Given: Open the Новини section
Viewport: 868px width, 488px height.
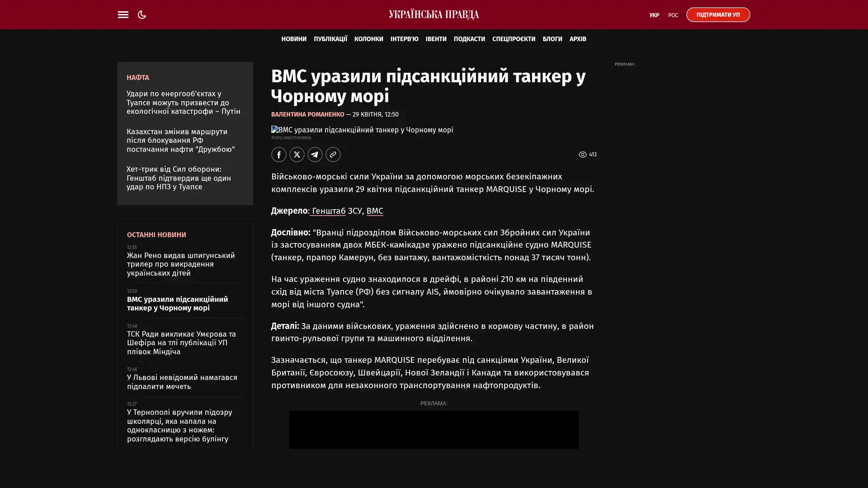Looking at the screenshot, I should tap(294, 39).
